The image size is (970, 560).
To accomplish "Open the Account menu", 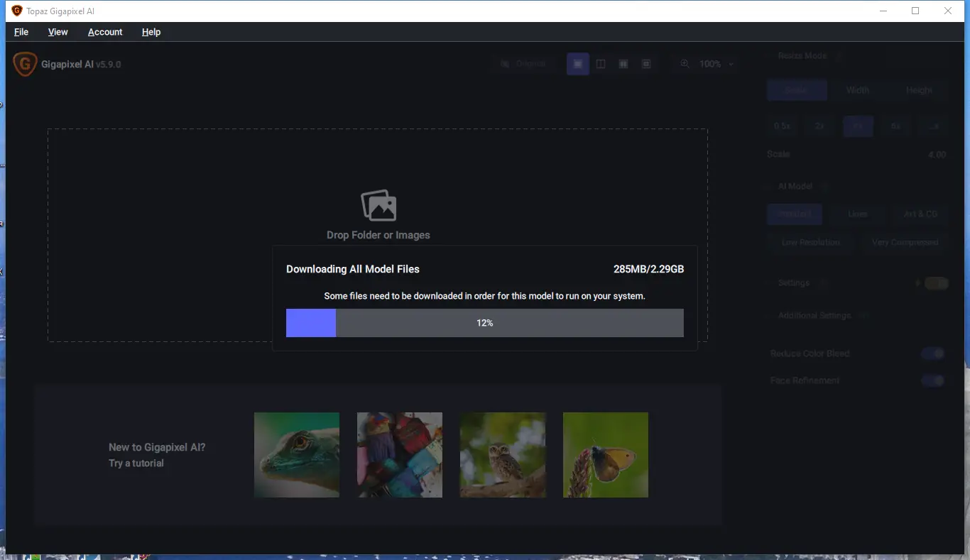I will [x=105, y=32].
